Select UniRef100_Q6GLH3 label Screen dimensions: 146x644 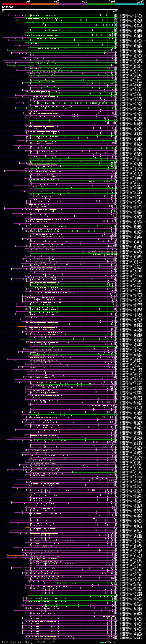(131, 545)
